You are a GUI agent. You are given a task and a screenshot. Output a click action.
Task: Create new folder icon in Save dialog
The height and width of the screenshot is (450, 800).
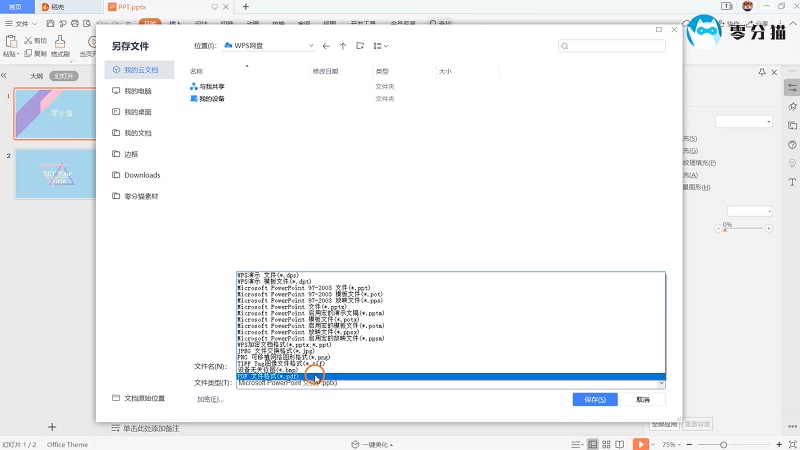pos(360,45)
